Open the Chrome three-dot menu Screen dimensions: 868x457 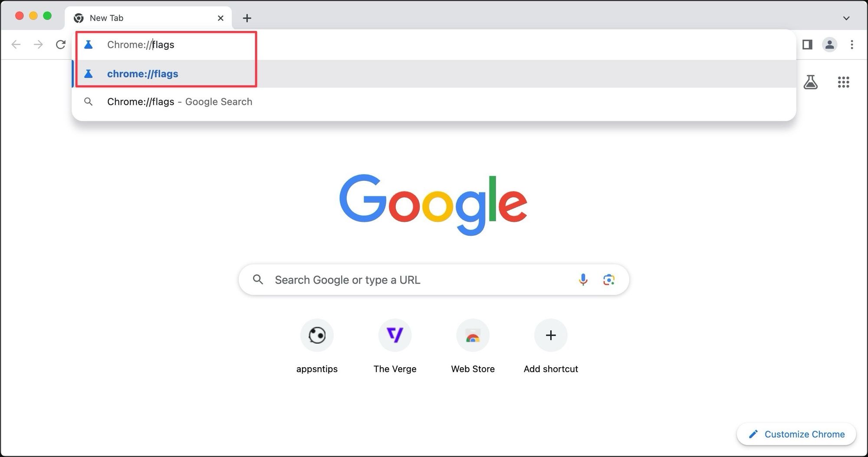[852, 45]
